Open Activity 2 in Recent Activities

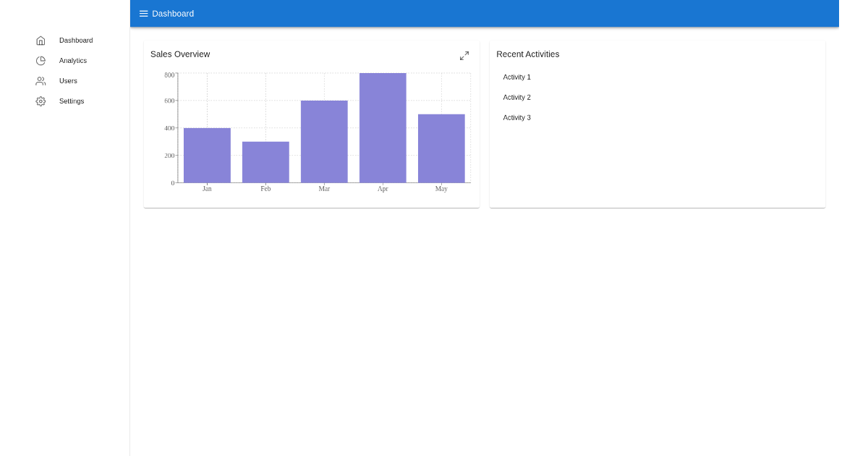516,97
